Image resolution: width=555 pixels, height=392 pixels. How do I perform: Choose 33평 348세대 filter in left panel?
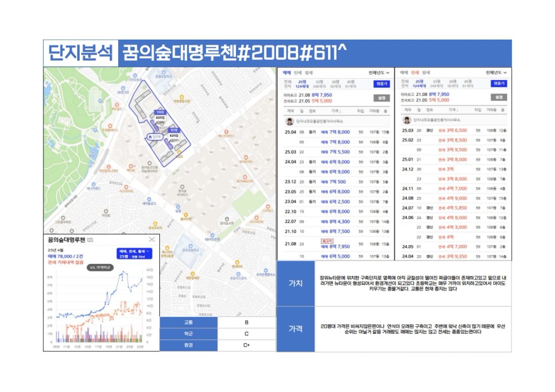click(319, 84)
